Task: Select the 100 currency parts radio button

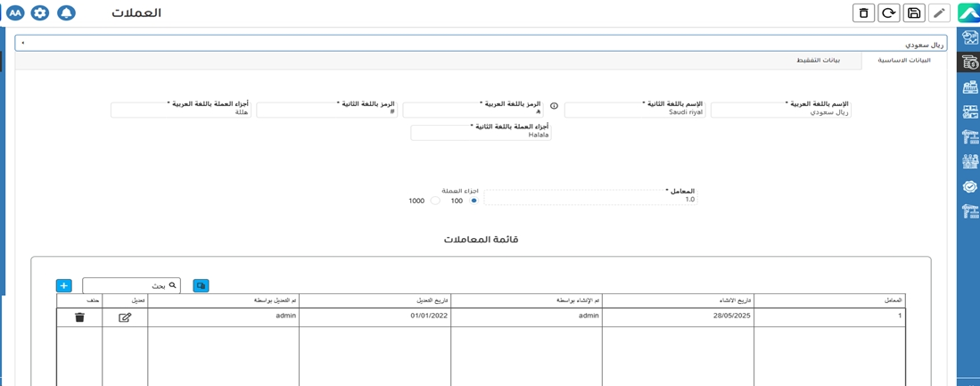Action: coord(474,201)
